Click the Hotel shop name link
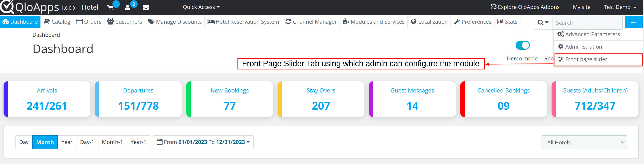The height and width of the screenshot is (164, 644). coord(90,7)
